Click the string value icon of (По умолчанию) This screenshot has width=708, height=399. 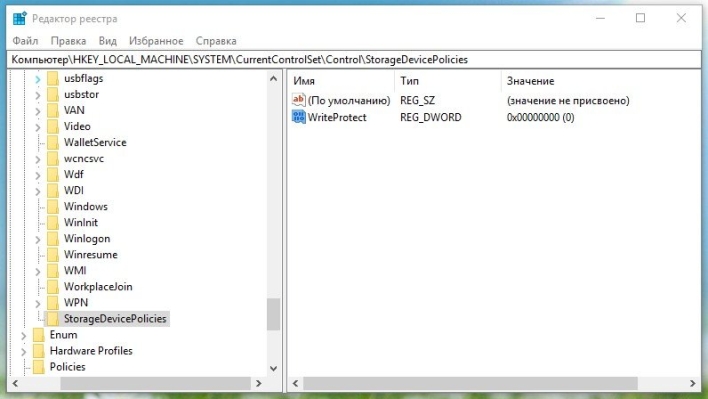[x=298, y=100]
